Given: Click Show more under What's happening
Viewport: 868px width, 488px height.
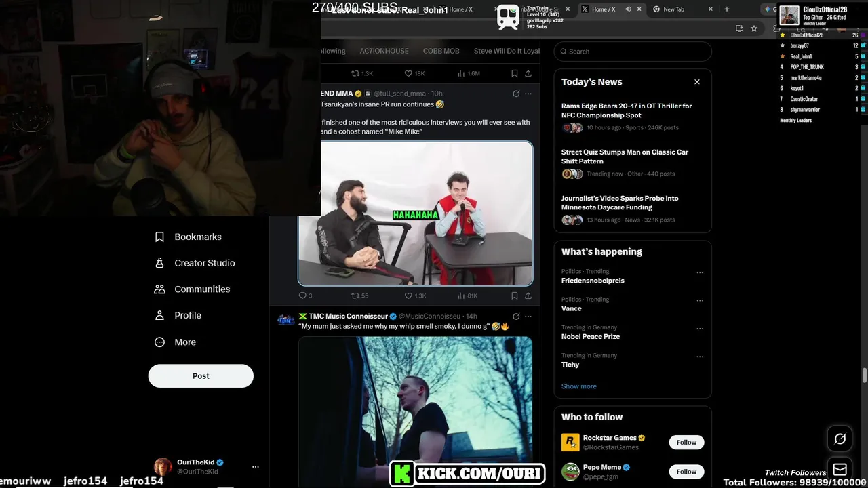Looking at the screenshot, I should (x=579, y=386).
